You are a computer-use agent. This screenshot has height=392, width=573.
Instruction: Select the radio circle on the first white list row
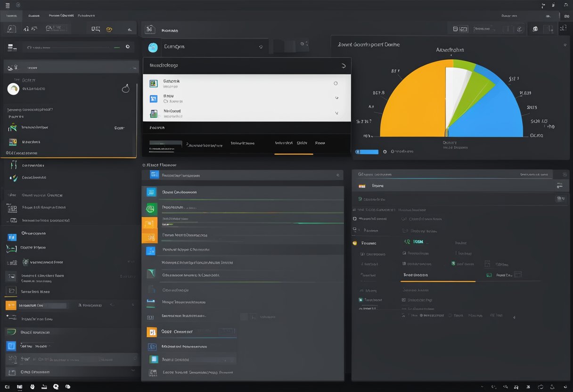point(336,83)
